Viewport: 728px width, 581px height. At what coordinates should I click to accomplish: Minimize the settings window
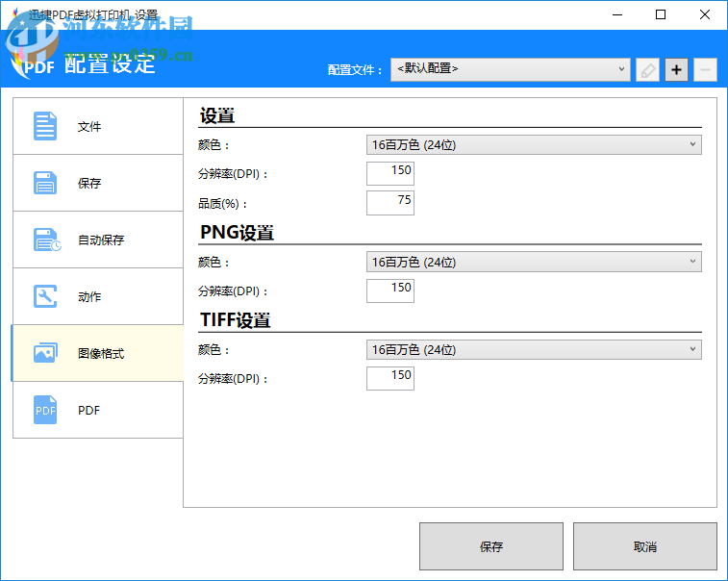click(x=617, y=14)
